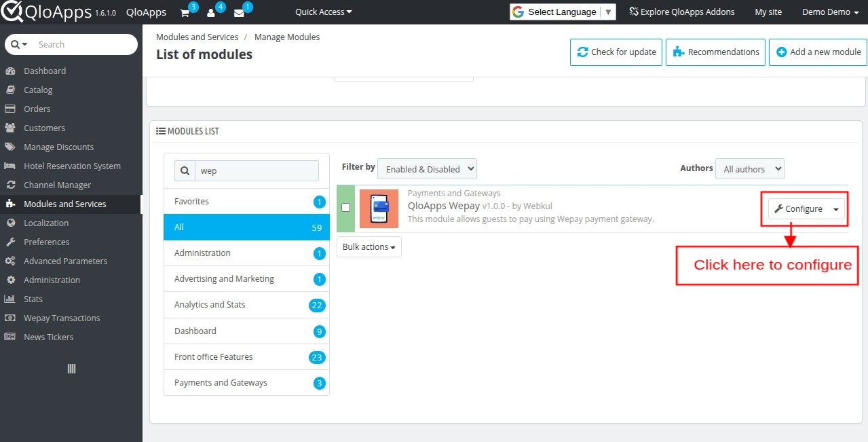Select the Front office Features category

[246, 357]
